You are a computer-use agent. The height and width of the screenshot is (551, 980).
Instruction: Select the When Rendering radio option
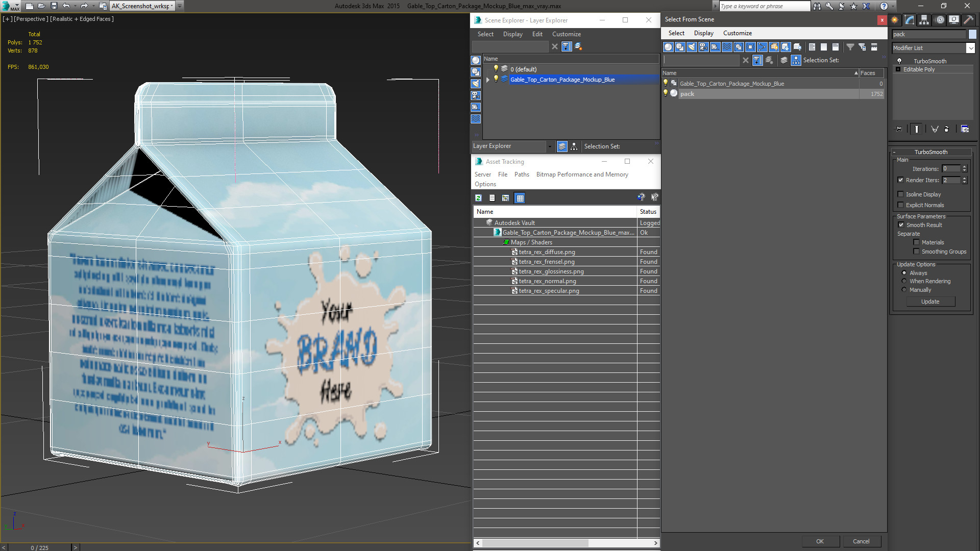[904, 281]
